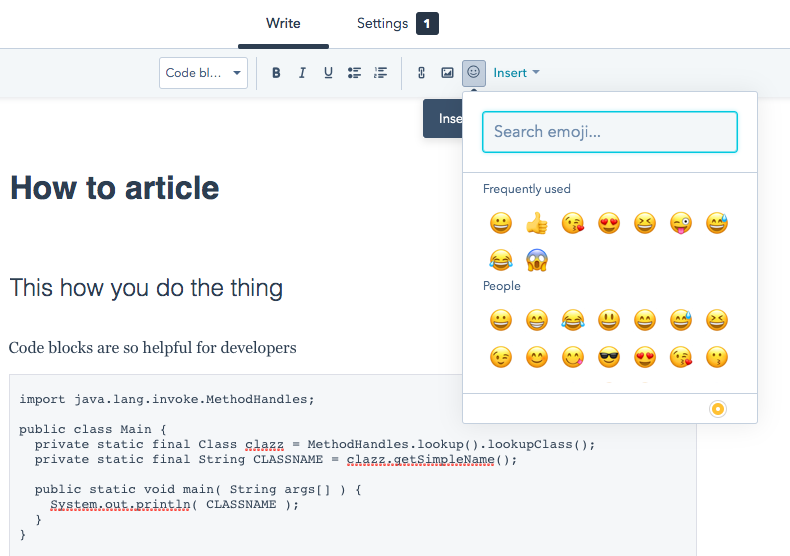This screenshot has width=790, height=556.
Task: Toggle italic formatting
Action: coord(302,73)
